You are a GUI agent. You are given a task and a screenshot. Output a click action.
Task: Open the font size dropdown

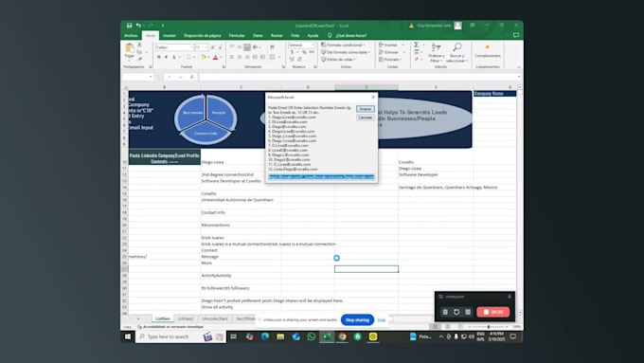pos(206,47)
